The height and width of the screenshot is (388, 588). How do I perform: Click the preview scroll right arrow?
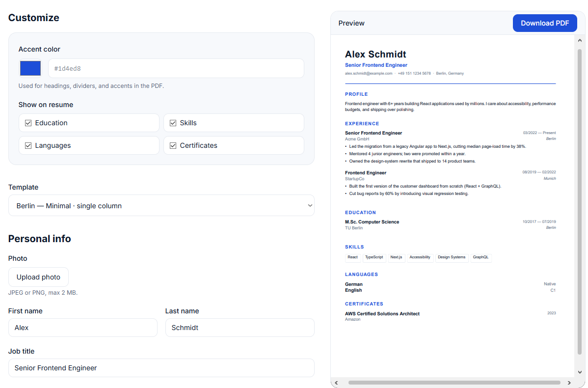(569, 383)
